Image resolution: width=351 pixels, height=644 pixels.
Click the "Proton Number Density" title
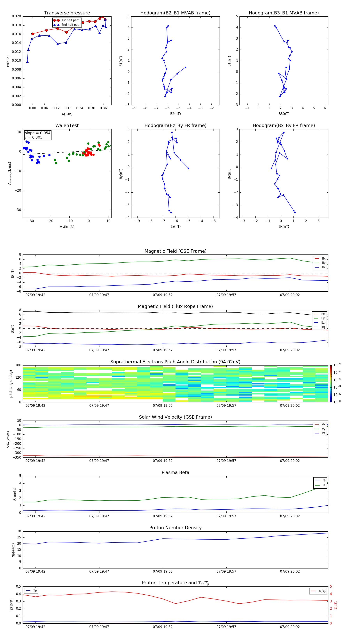[x=175, y=528]
